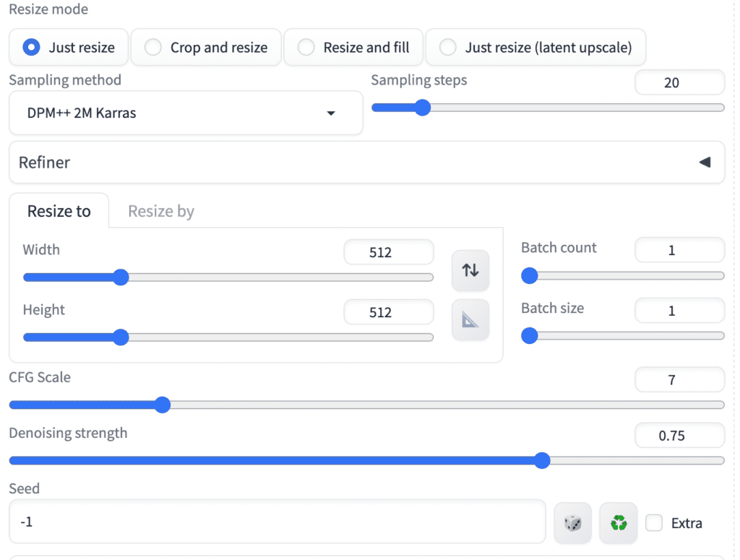The height and width of the screenshot is (560, 740).
Task: Click the Seed input field
Action: (277, 522)
